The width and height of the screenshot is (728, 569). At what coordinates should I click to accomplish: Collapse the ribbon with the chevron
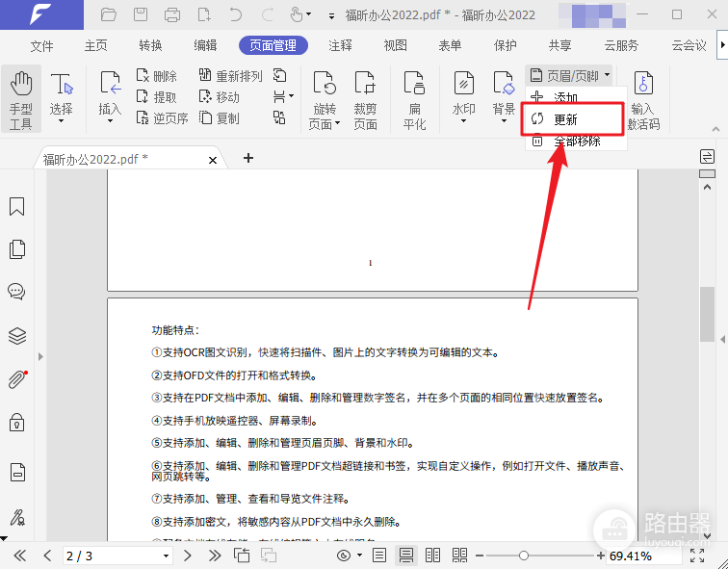715,129
